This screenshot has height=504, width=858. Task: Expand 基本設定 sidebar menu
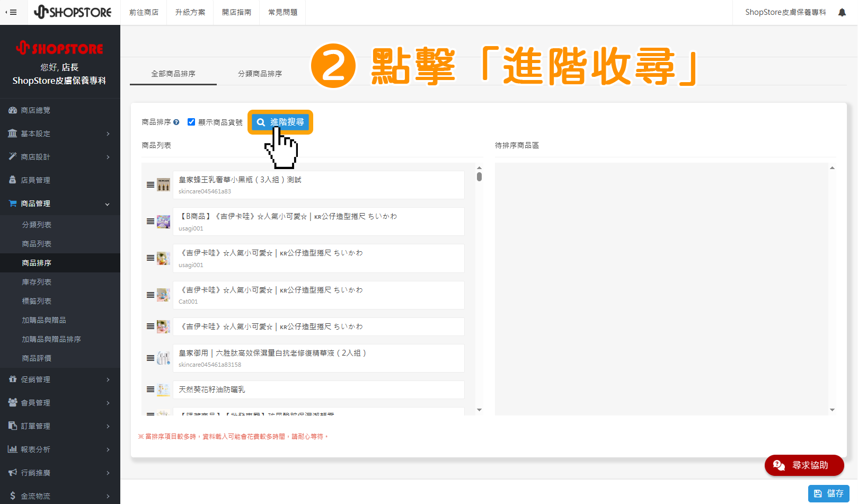point(108,134)
